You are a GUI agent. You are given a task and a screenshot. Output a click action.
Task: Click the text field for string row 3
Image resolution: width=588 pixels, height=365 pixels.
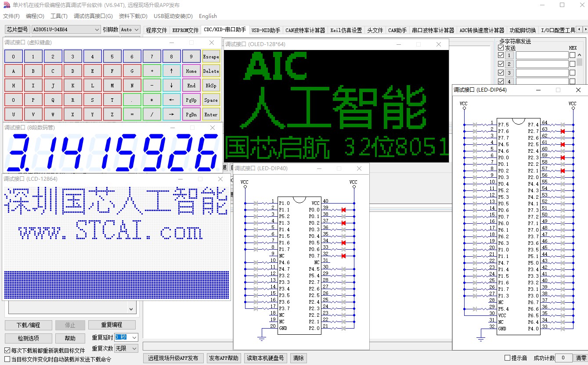tap(542, 73)
